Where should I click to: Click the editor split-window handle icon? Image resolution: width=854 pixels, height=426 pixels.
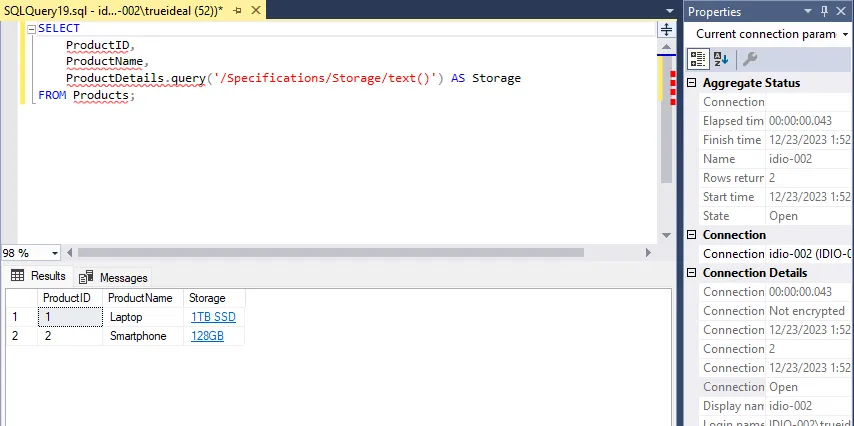(667, 29)
